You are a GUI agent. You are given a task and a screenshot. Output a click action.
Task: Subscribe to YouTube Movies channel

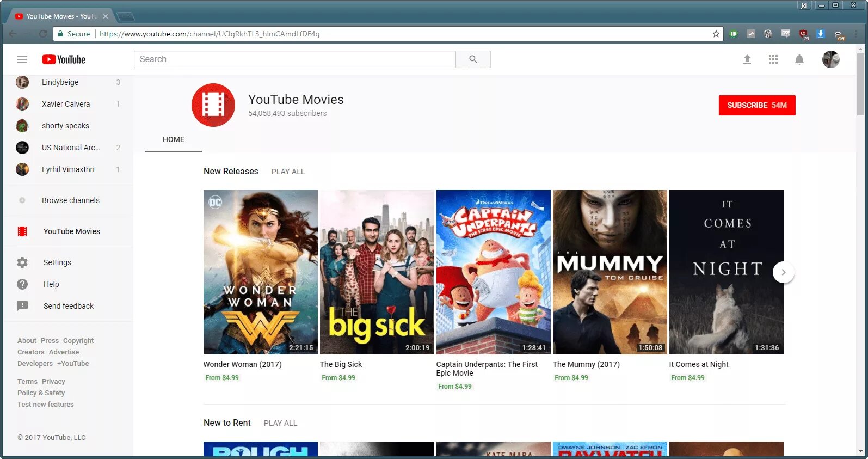click(x=757, y=105)
